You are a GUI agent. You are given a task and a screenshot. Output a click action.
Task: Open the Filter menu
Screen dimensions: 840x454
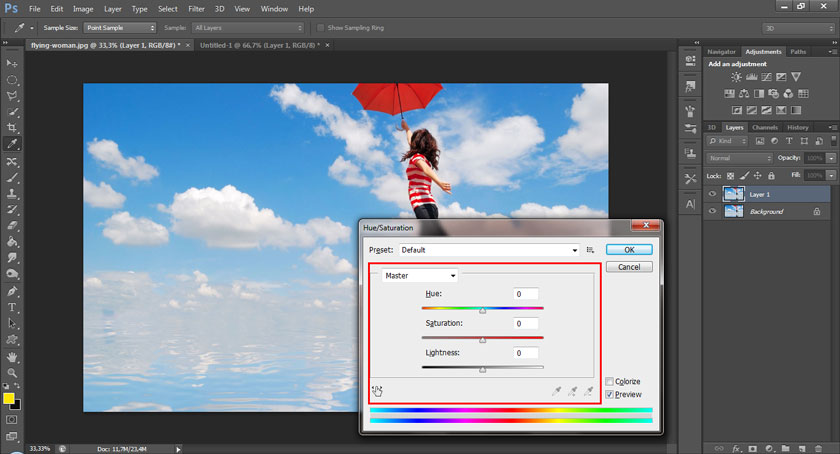tap(196, 9)
